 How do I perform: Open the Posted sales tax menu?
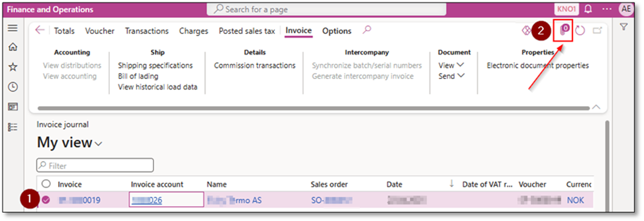tap(247, 31)
